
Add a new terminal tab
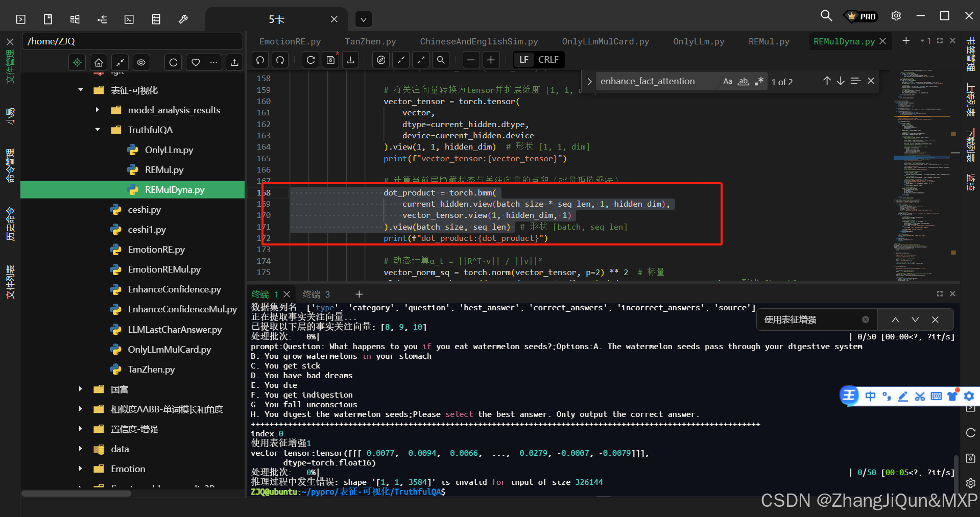click(x=359, y=294)
